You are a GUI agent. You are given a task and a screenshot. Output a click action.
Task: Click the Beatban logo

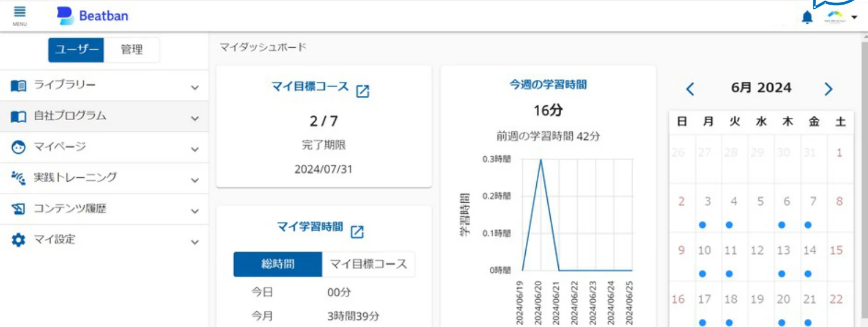pos(92,16)
